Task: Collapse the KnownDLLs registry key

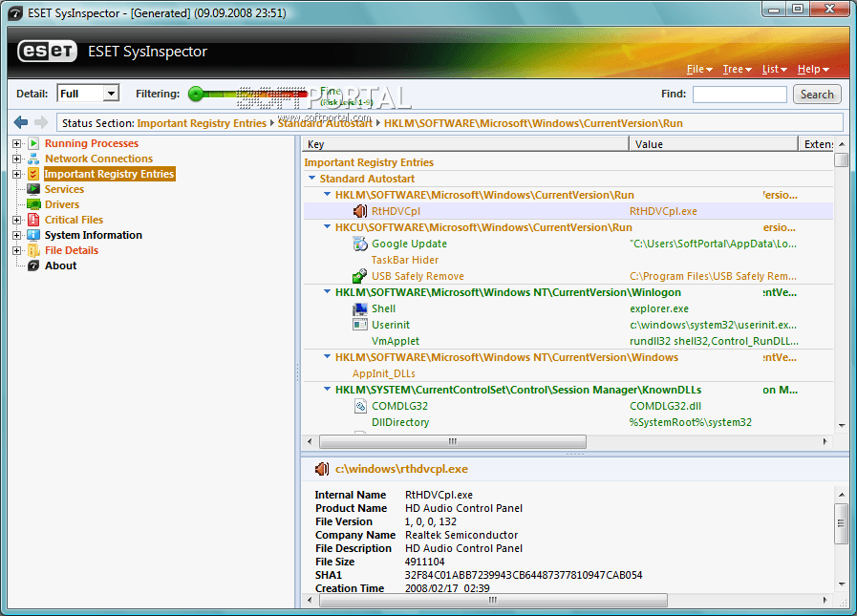Action: (328, 389)
